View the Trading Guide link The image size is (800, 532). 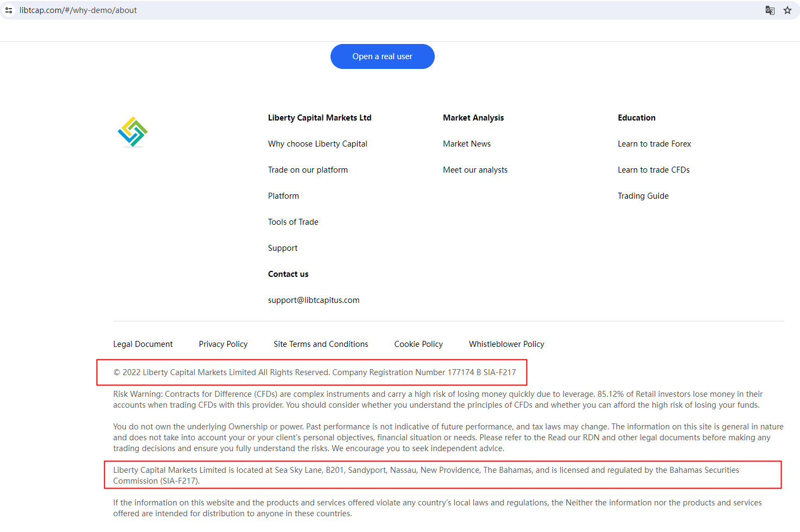click(643, 196)
